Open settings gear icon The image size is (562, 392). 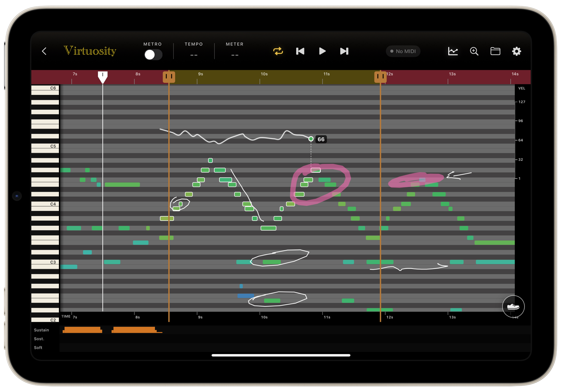tap(516, 51)
